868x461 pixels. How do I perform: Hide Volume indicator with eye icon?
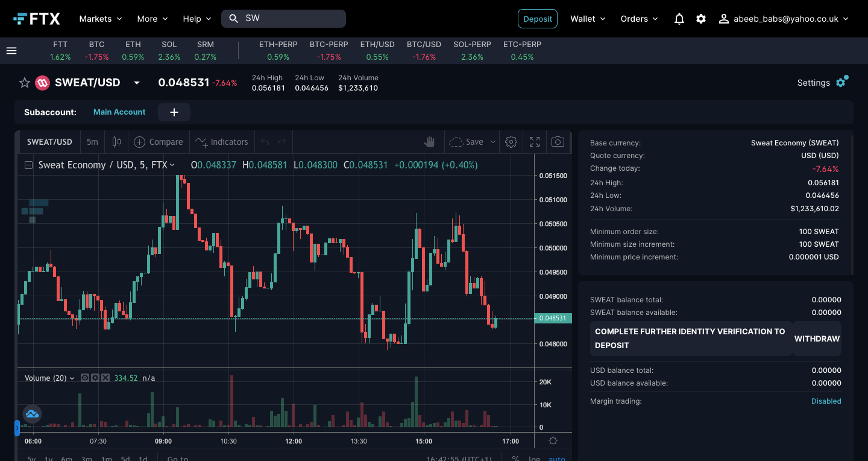tap(85, 378)
